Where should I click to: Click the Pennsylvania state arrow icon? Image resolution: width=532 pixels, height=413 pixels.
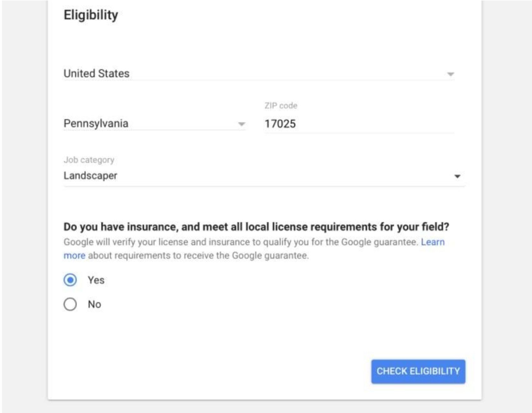(242, 124)
